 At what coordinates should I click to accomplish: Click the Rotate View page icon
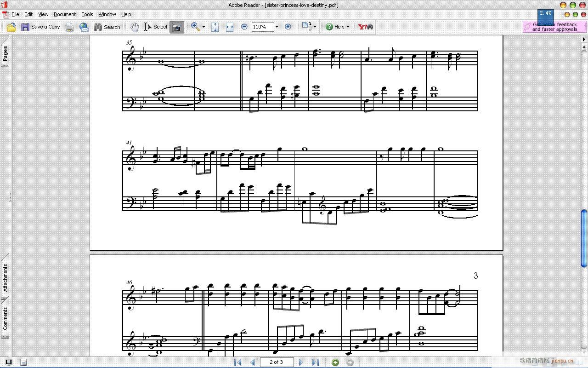click(x=306, y=26)
